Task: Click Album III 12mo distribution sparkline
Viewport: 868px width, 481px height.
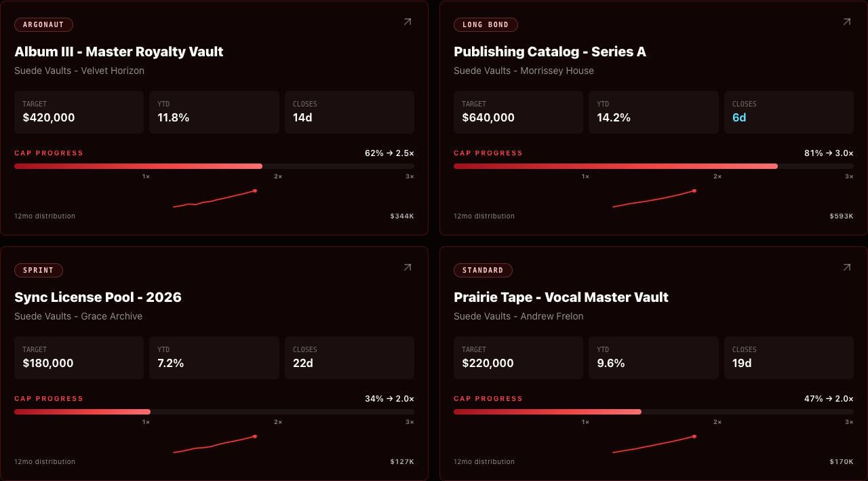Action: (x=215, y=198)
